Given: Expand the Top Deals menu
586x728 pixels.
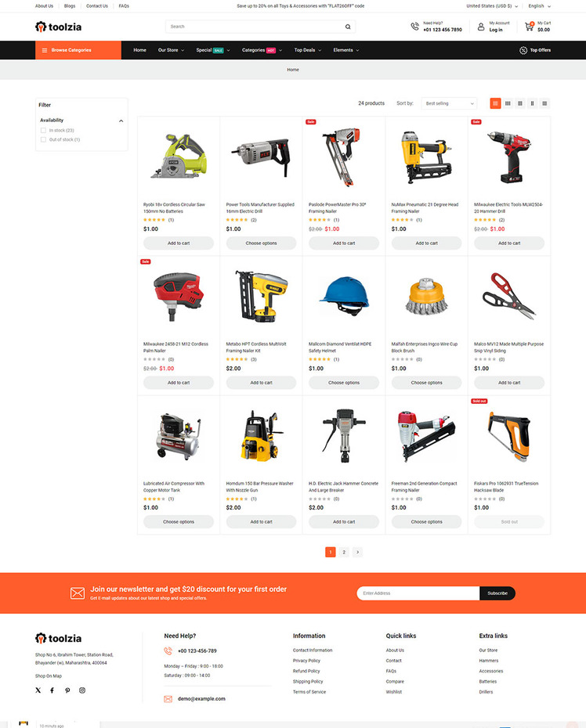Looking at the screenshot, I should (x=308, y=50).
